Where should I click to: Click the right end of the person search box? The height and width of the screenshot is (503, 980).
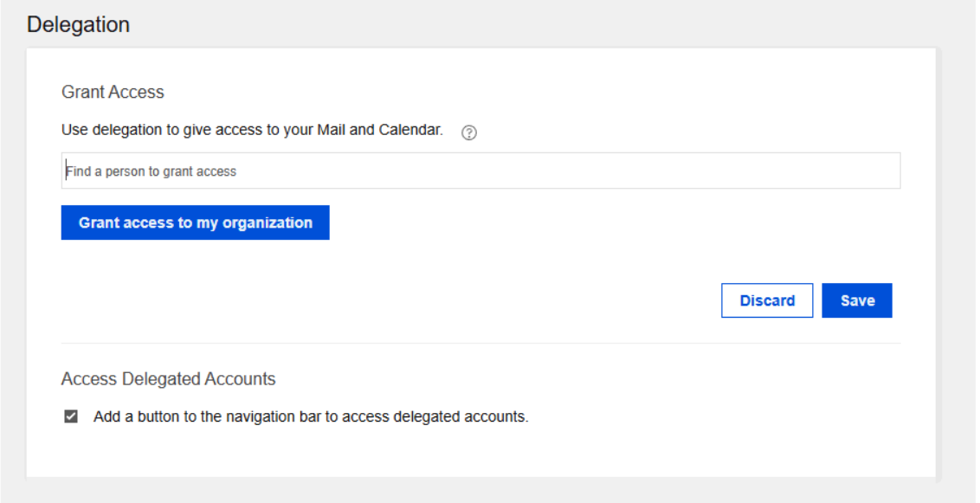click(x=883, y=171)
